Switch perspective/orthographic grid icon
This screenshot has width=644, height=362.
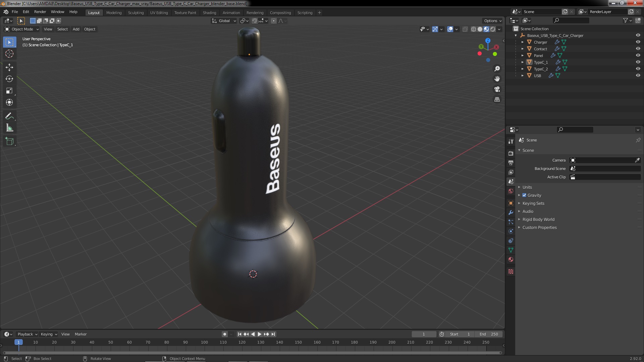click(497, 100)
